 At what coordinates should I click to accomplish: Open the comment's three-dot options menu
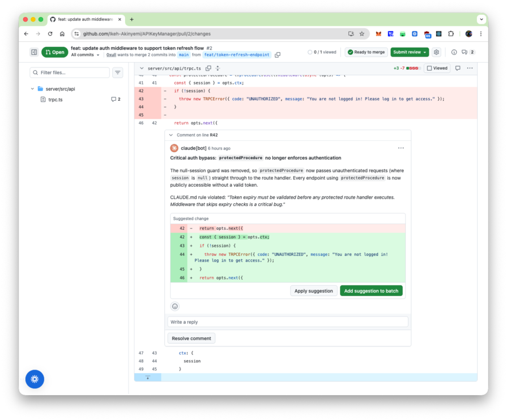point(401,148)
